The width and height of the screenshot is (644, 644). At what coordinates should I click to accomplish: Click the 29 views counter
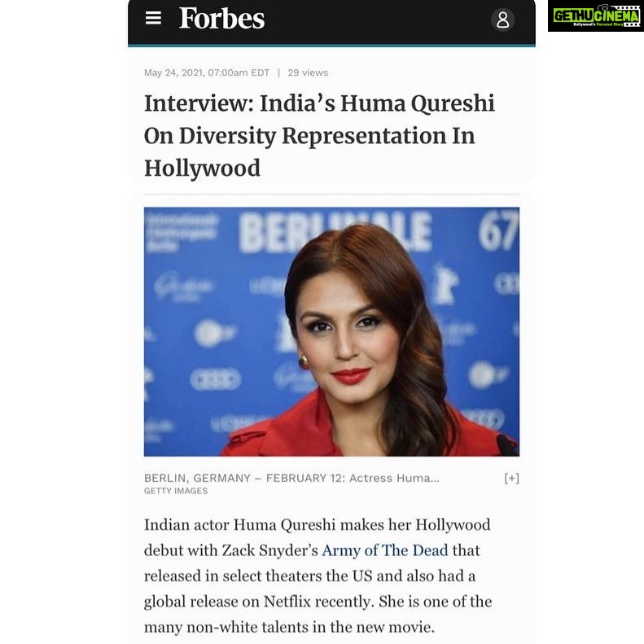308,72
